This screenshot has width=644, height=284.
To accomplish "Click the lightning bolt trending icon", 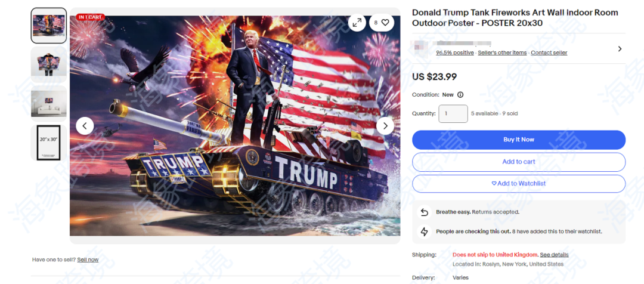I will (x=424, y=231).
